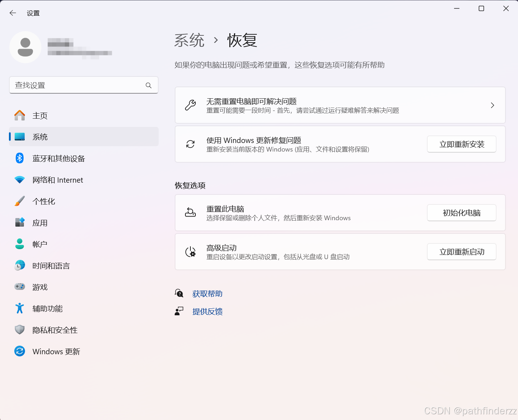Click the 游戏 gamepad icon
518x420 pixels.
click(20, 287)
